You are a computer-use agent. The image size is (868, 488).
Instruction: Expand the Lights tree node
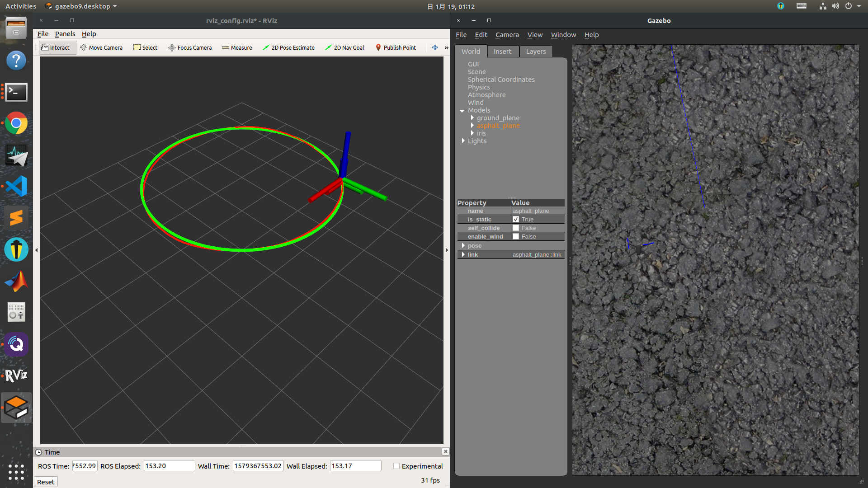[463, 141]
